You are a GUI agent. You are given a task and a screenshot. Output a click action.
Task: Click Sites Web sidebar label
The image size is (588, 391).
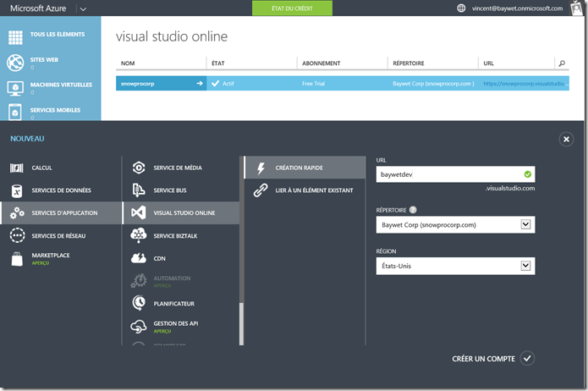pyautogui.click(x=44, y=59)
